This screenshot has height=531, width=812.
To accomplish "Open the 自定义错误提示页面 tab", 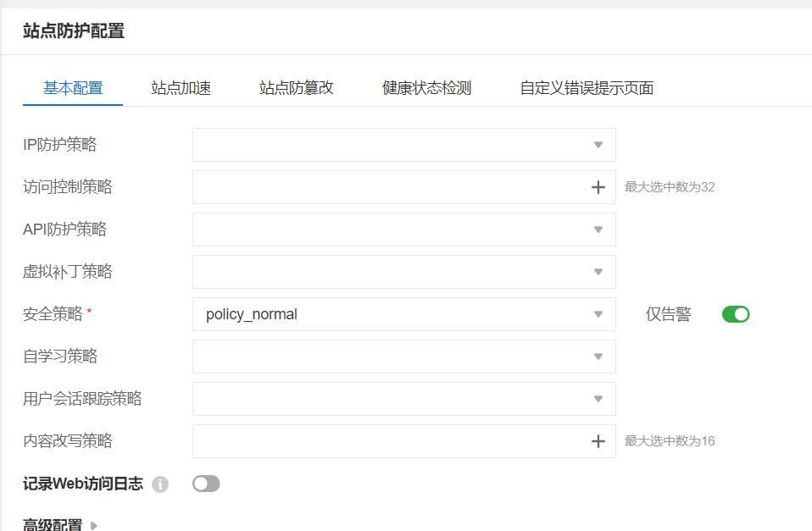I will pyautogui.click(x=587, y=87).
